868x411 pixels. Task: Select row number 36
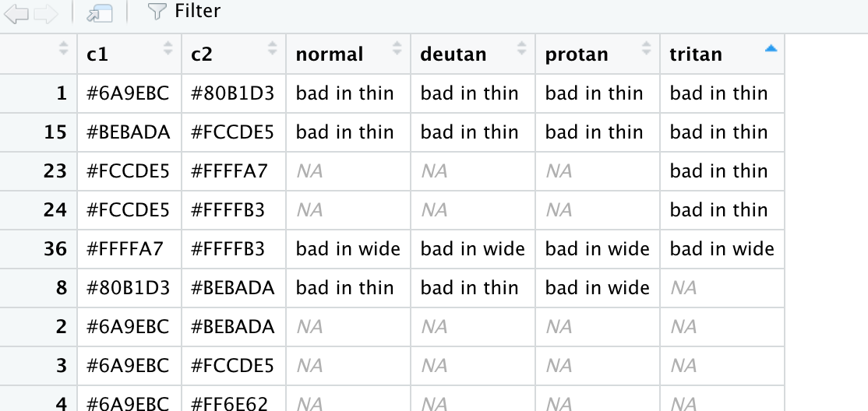click(x=55, y=249)
